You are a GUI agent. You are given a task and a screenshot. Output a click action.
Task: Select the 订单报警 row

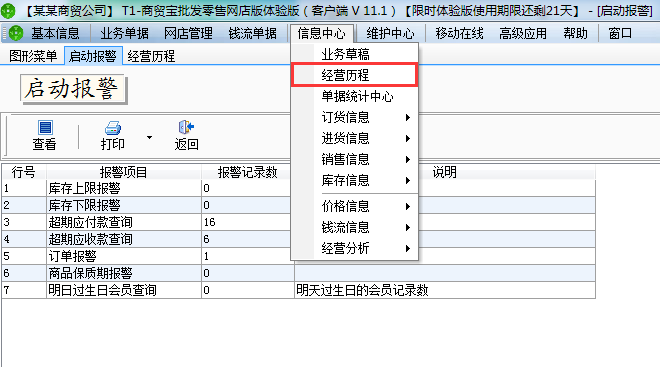tap(298, 256)
